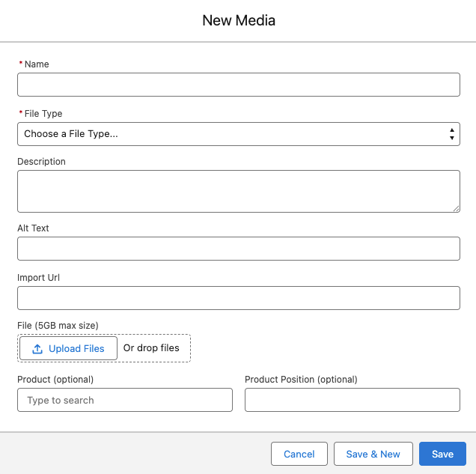Click the Import Url label

click(x=38, y=278)
